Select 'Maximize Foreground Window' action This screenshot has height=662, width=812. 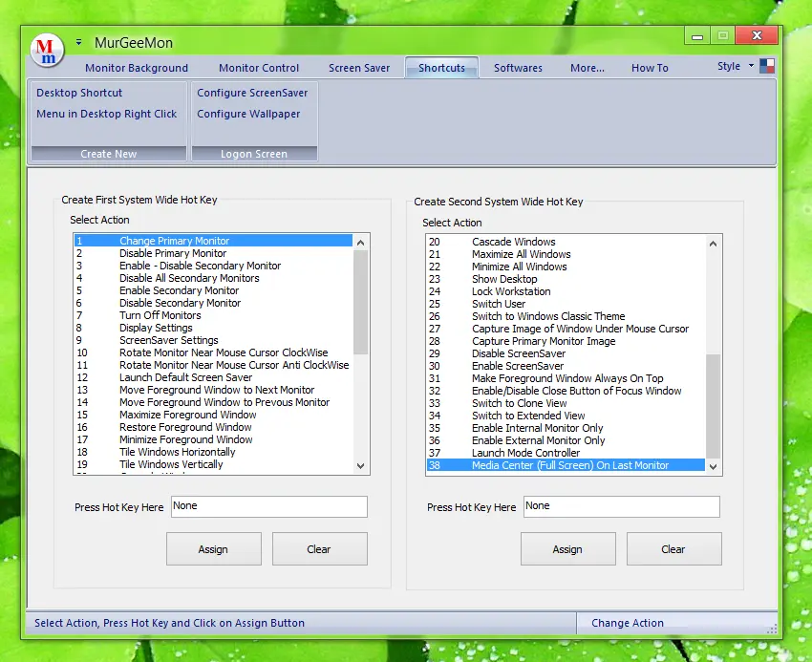[213, 415]
